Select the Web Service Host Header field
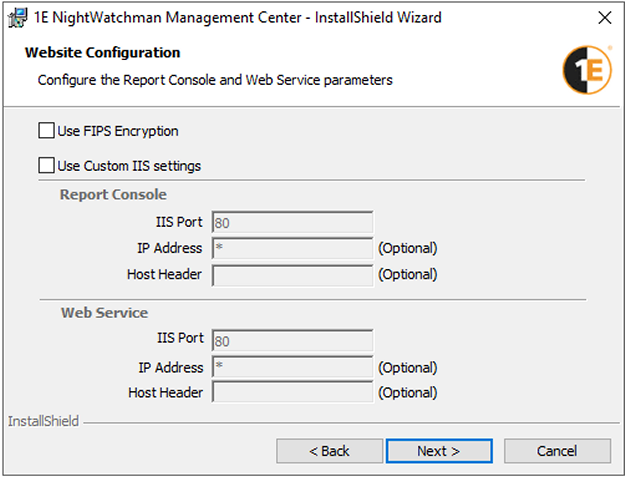 click(292, 393)
